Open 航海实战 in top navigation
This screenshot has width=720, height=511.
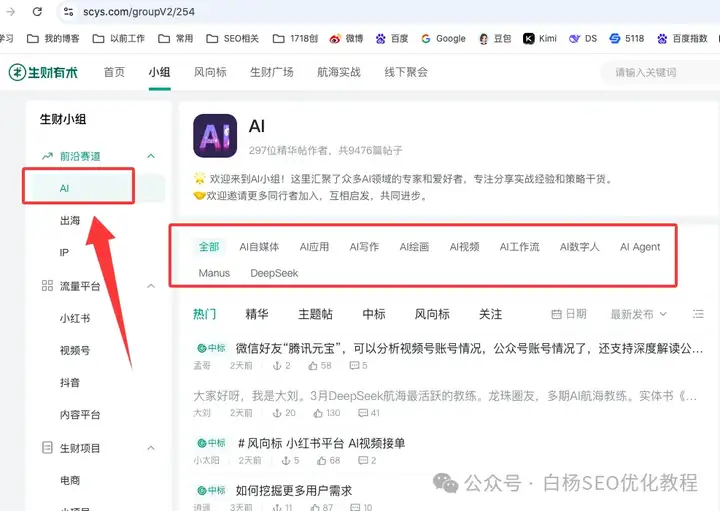[339, 72]
